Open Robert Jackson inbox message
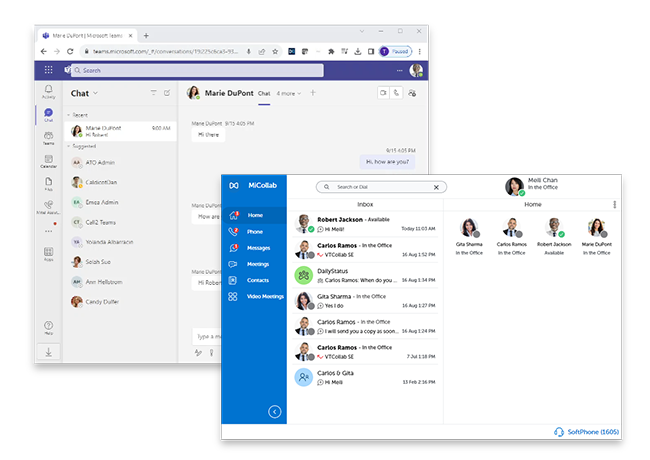This screenshot has height=460, width=650. coord(365,224)
